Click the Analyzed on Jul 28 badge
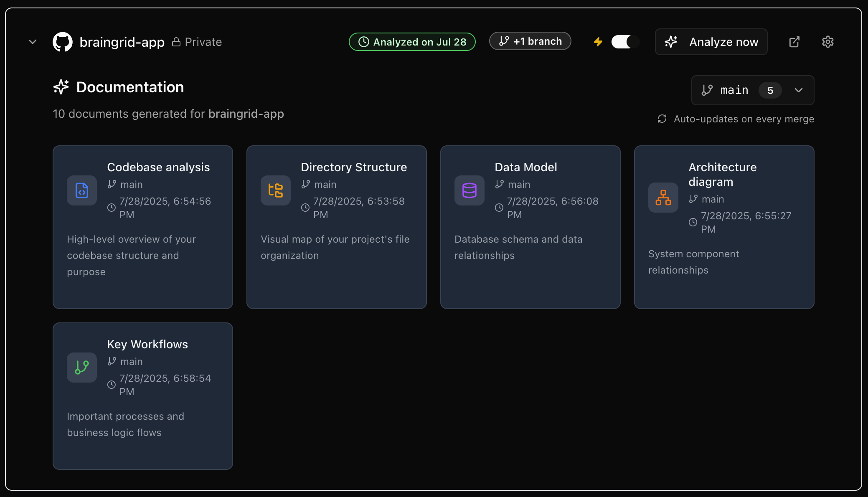 tap(412, 42)
